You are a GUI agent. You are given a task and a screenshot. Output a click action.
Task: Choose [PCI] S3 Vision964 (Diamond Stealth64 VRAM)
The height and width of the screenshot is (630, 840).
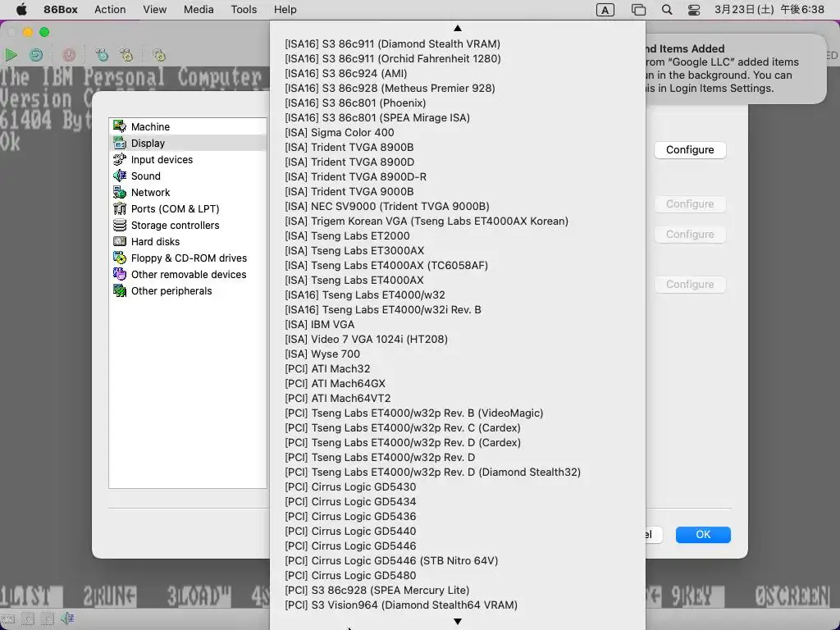[458, 605]
